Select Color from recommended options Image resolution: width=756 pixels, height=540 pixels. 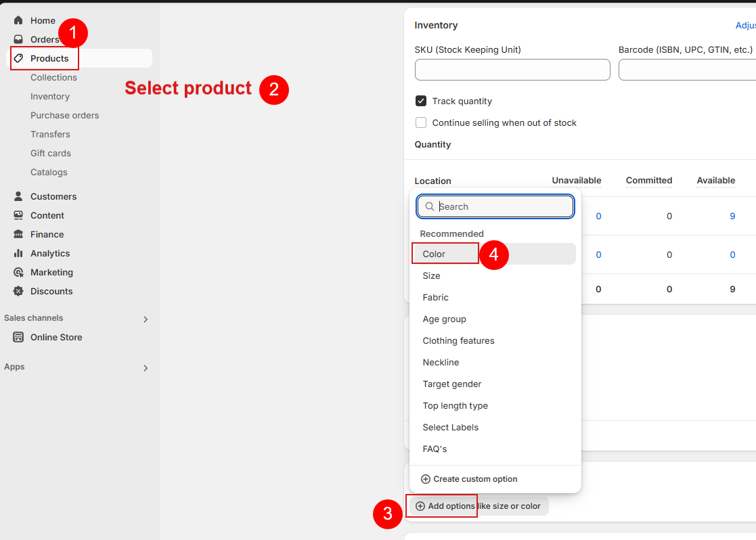[x=434, y=254]
